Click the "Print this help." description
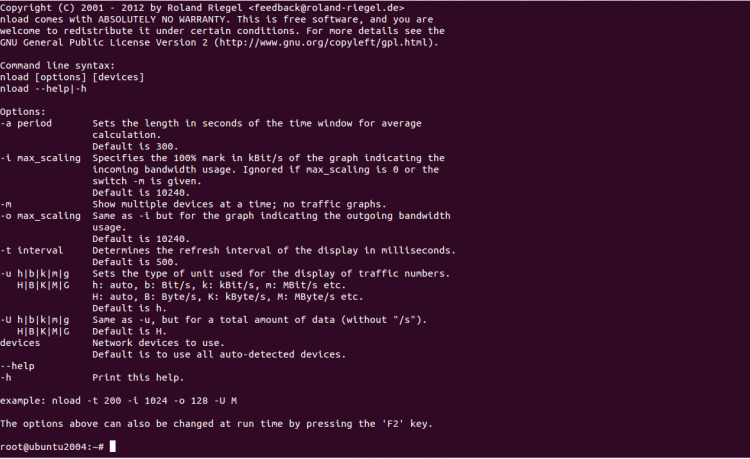750x459 pixels. (x=137, y=377)
